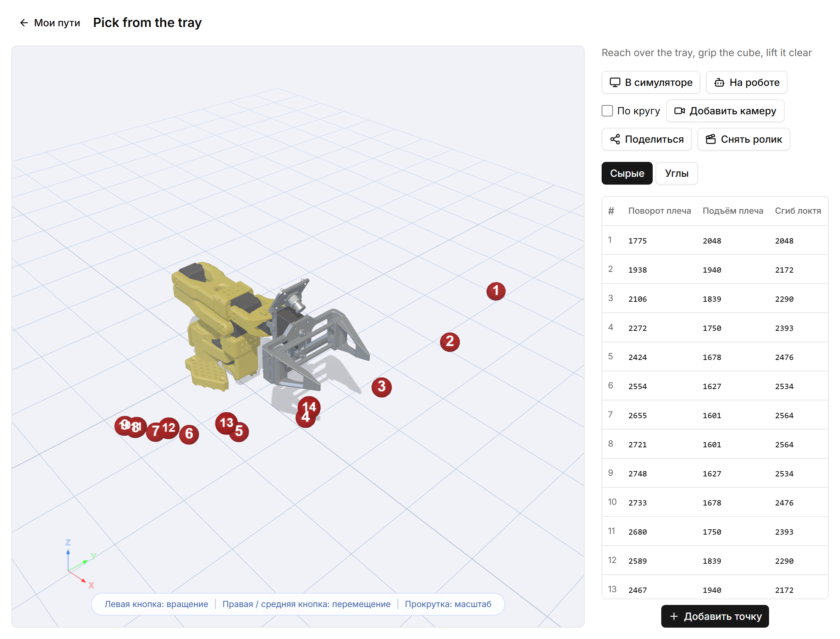Click row 6 Сгиб локтя value 2534
The height and width of the screenshot is (639, 840).
784,387
